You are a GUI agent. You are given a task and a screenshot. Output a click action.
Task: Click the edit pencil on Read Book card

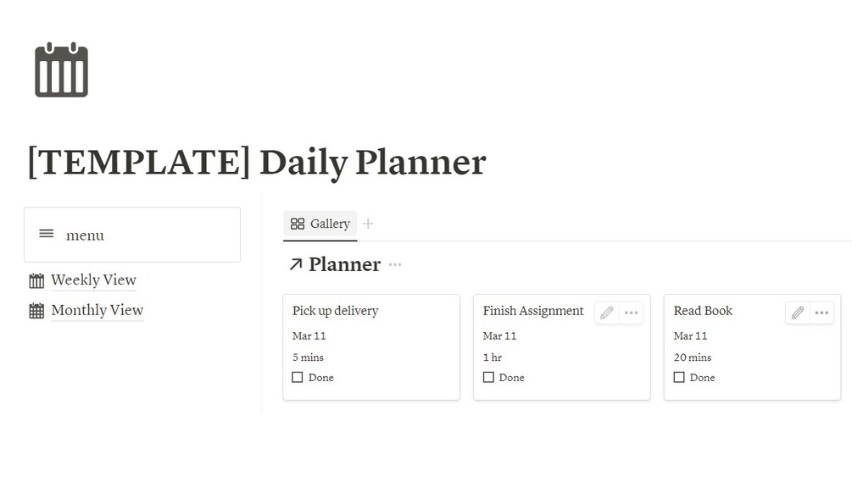coord(798,313)
